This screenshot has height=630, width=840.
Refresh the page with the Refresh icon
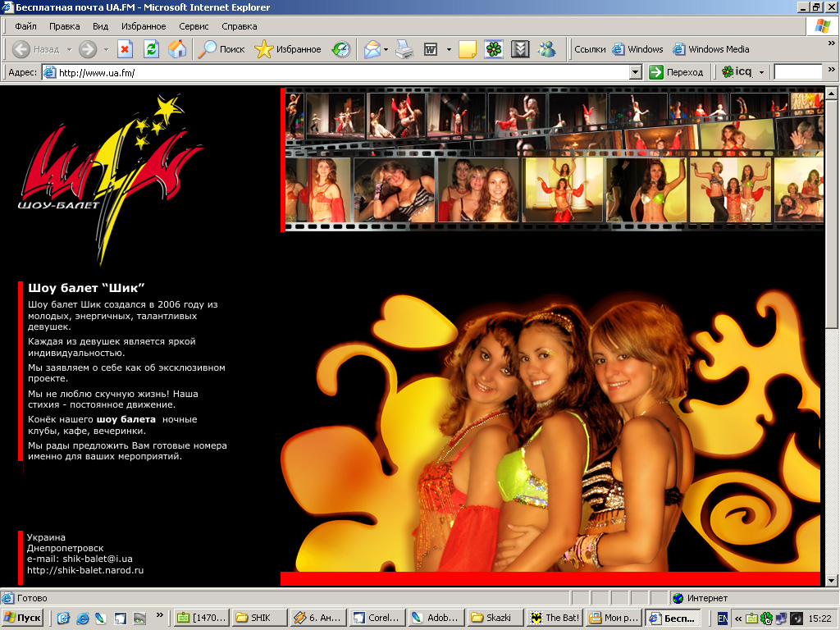(x=151, y=49)
